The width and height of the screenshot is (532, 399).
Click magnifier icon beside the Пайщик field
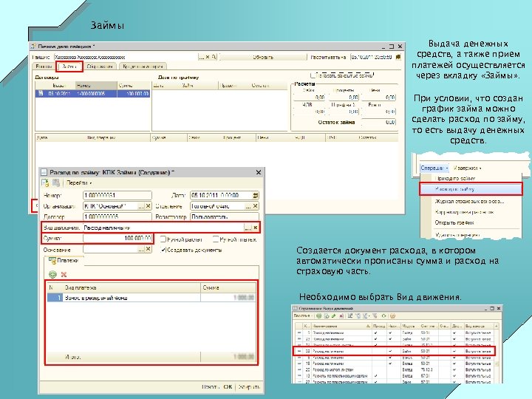pyautogui.click(x=214, y=57)
